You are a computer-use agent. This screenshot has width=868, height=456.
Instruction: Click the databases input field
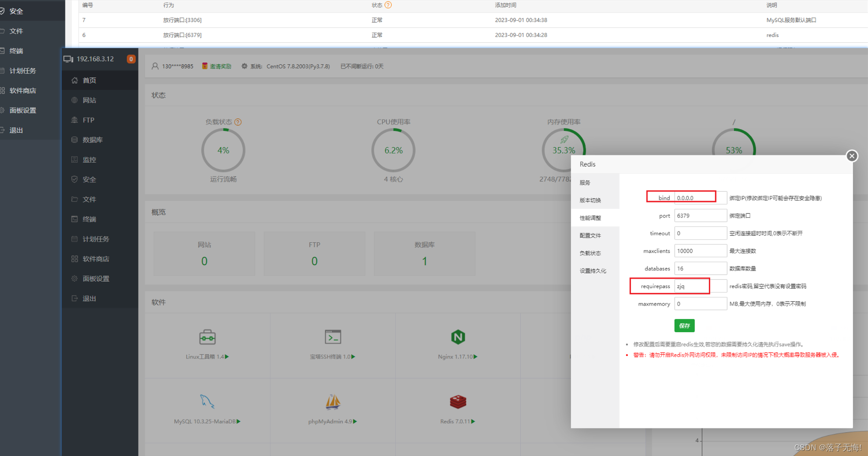701,268
